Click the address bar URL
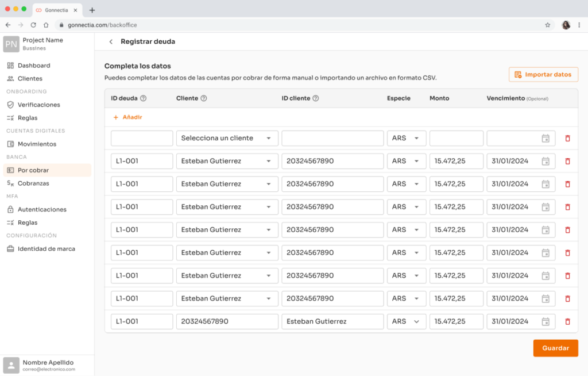This screenshot has width=588, height=376. point(102,25)
